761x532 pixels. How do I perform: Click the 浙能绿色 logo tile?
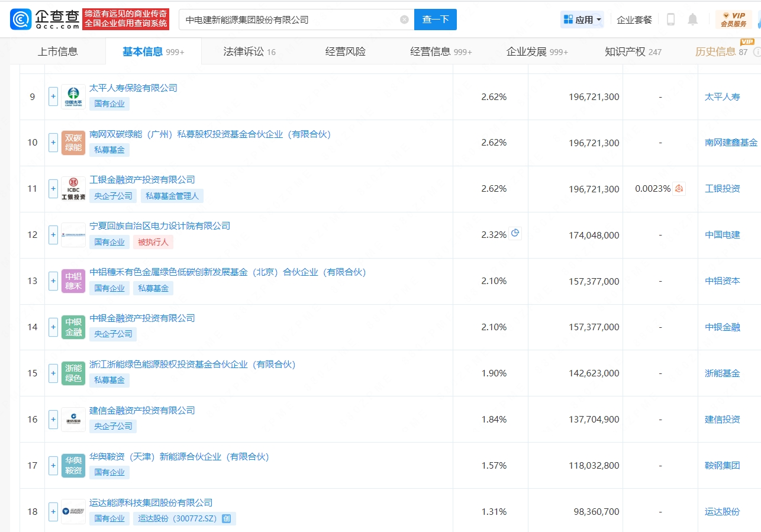coord(73,373)
